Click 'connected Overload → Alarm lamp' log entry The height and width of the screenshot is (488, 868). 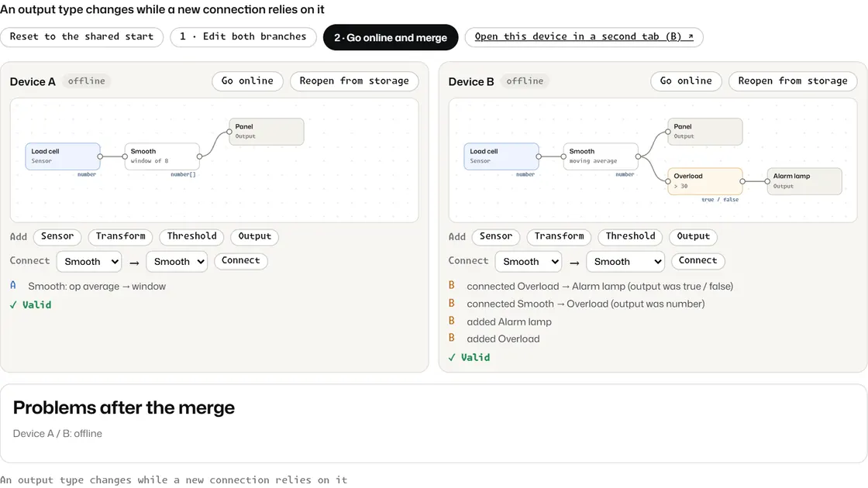tap(600, 286)
